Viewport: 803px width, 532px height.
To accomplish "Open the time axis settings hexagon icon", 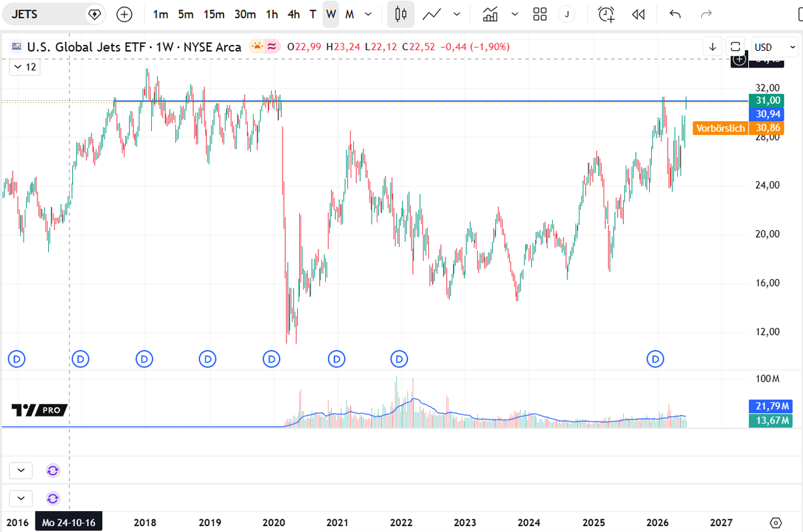I will pos(776,522).
